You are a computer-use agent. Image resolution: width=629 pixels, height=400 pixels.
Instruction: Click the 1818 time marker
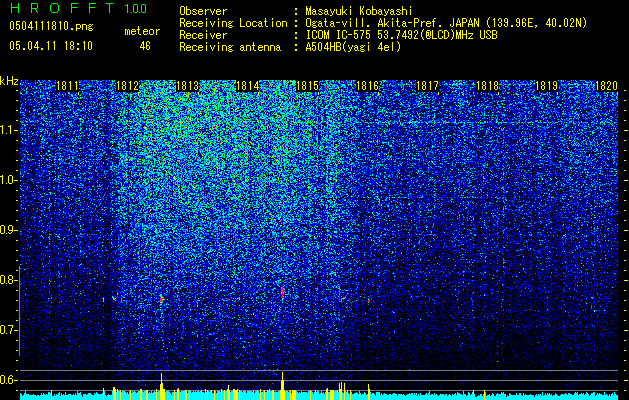[x=487, y=86]
